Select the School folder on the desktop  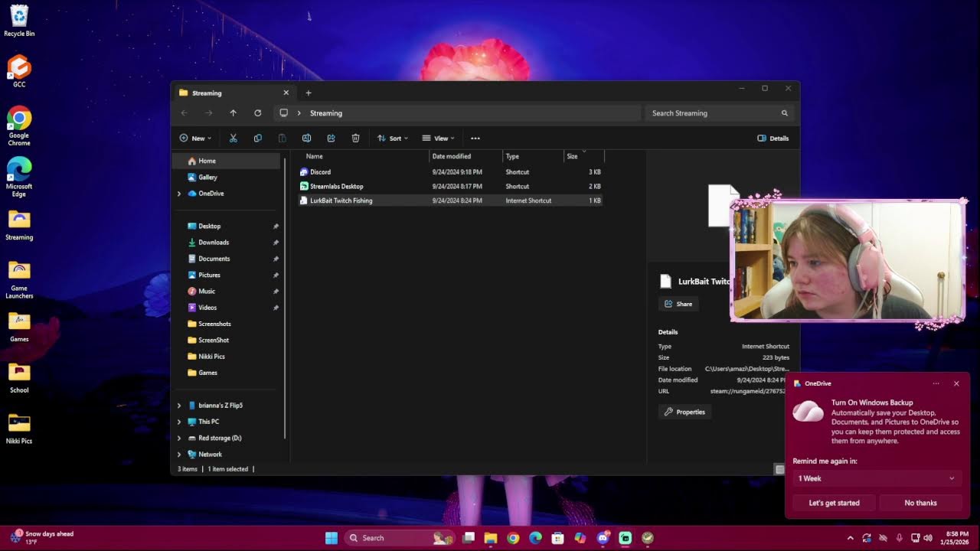(19, 378)
